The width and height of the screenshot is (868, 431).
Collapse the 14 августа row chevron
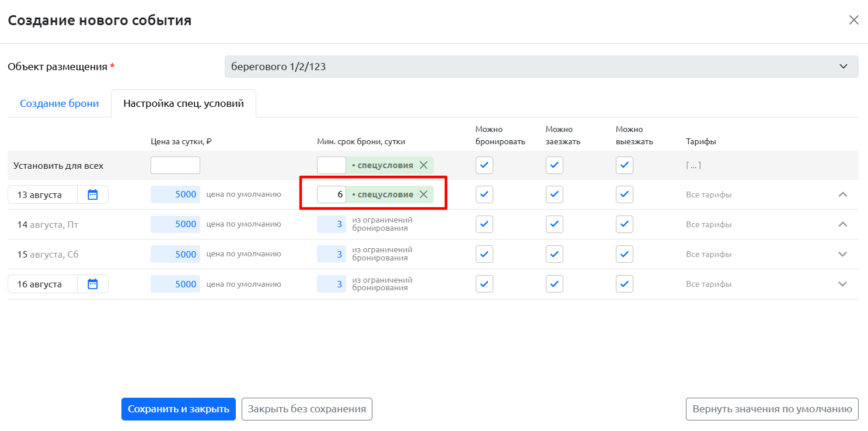[842, 224]
